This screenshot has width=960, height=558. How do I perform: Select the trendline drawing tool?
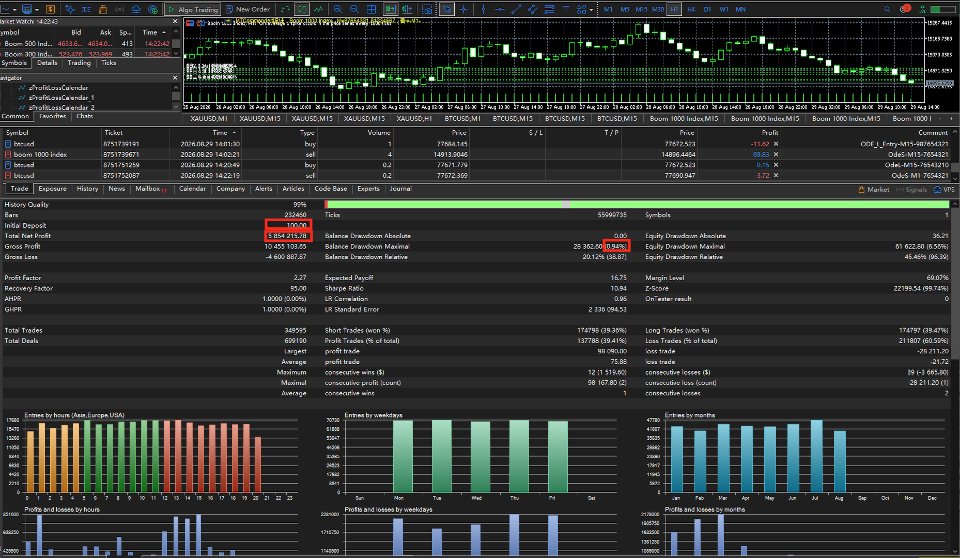[517, 9]
